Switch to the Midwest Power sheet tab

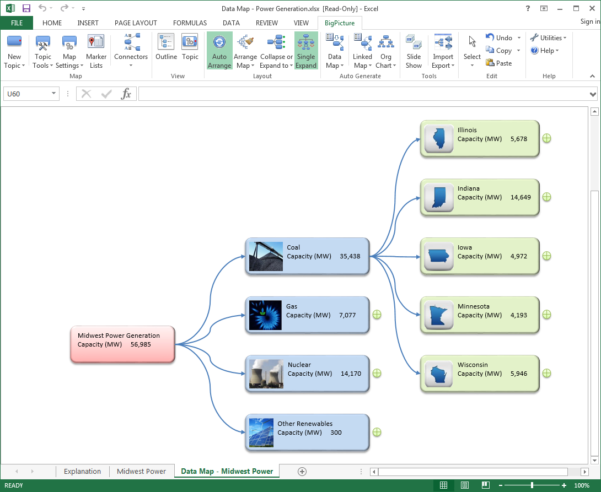(141, 470)
